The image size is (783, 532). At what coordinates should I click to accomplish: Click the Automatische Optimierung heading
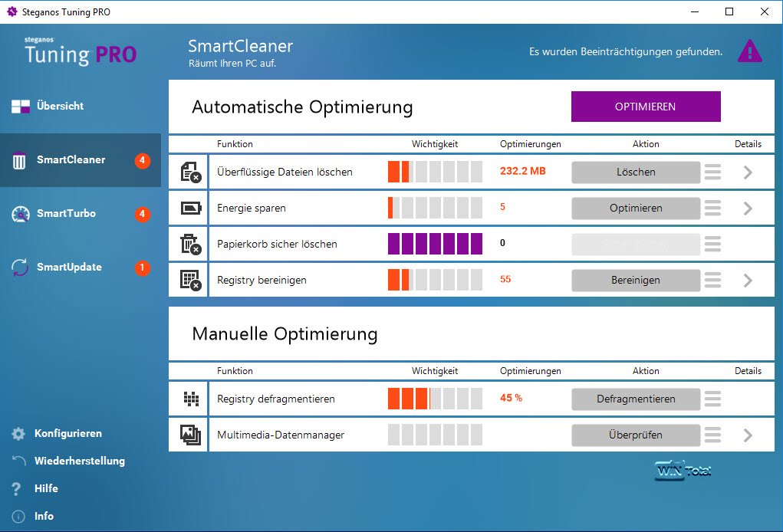(302, 107)
